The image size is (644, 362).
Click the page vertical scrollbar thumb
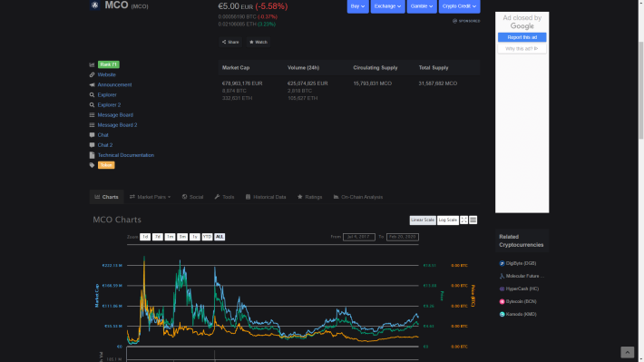(x=640, y=91)
